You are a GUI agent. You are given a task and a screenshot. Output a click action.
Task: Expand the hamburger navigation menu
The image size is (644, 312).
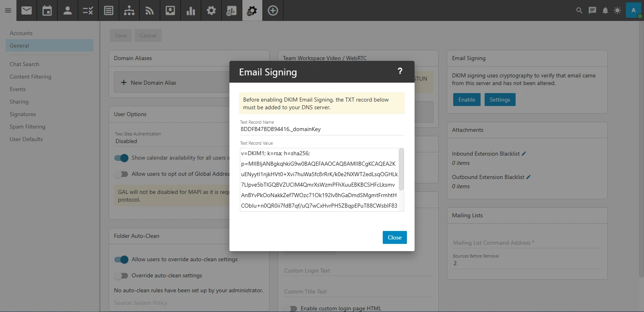pos(8,10)
